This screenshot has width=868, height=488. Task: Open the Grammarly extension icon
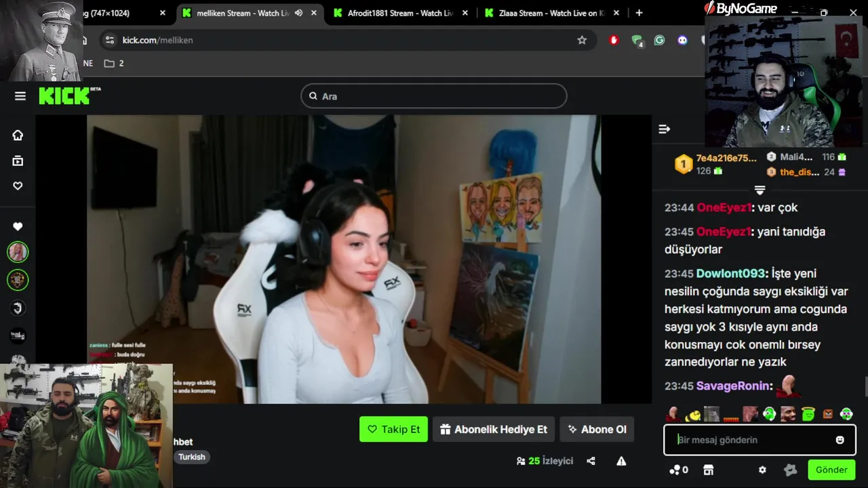pyautogui.click(x=659, y=40)
